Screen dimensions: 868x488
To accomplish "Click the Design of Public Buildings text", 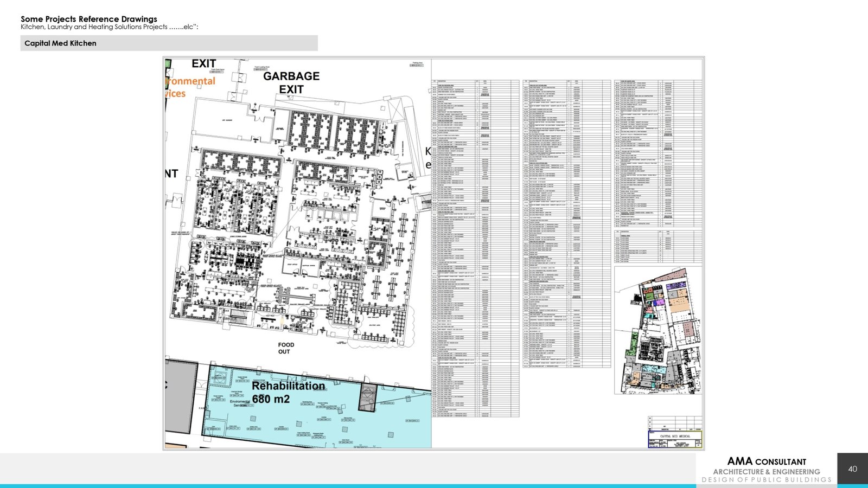I will pos(766,480).
